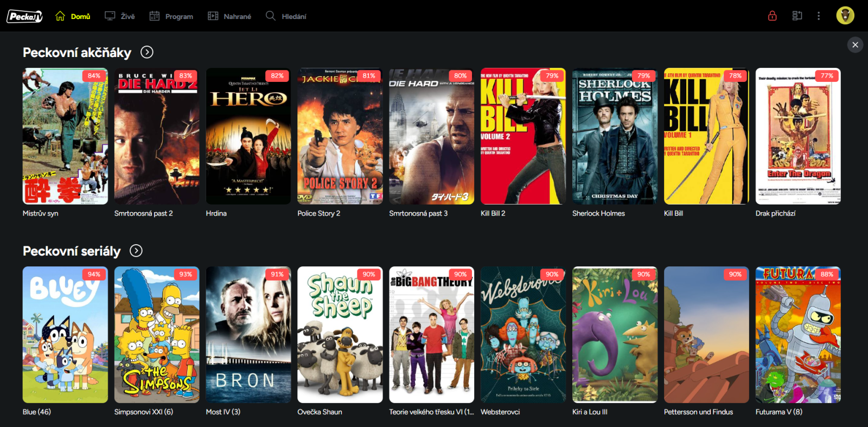Select the Smrtonosná past 3 poster
Image resolution: width=868 pixels, height=427 pixels.
pyautogui.click(x=432, y=136)
